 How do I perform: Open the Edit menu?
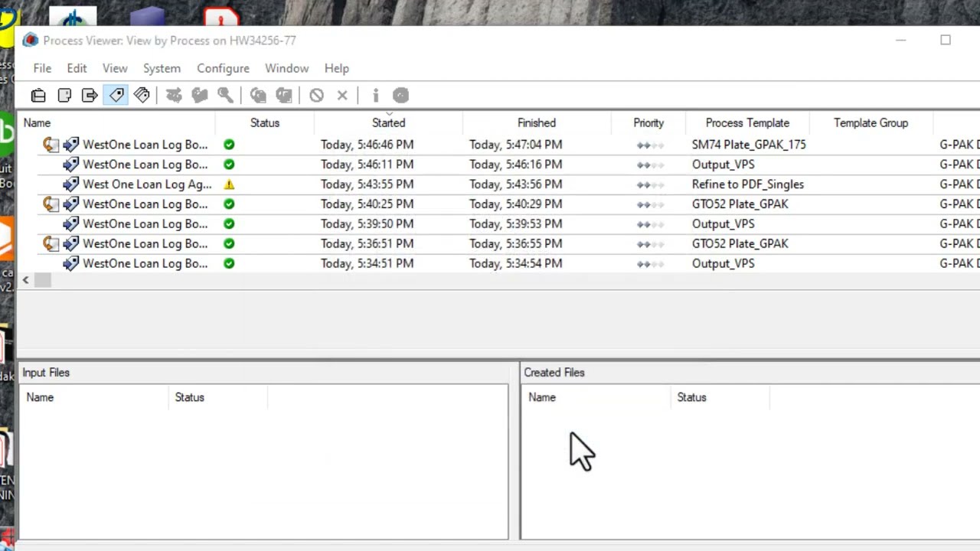click(x=77, y=68)
